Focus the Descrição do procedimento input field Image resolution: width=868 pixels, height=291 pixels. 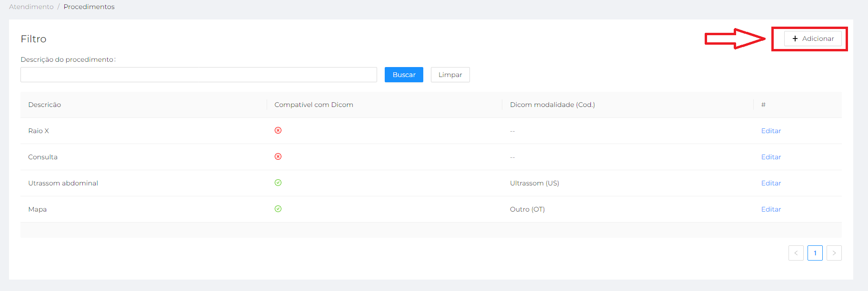pos(199,75)
